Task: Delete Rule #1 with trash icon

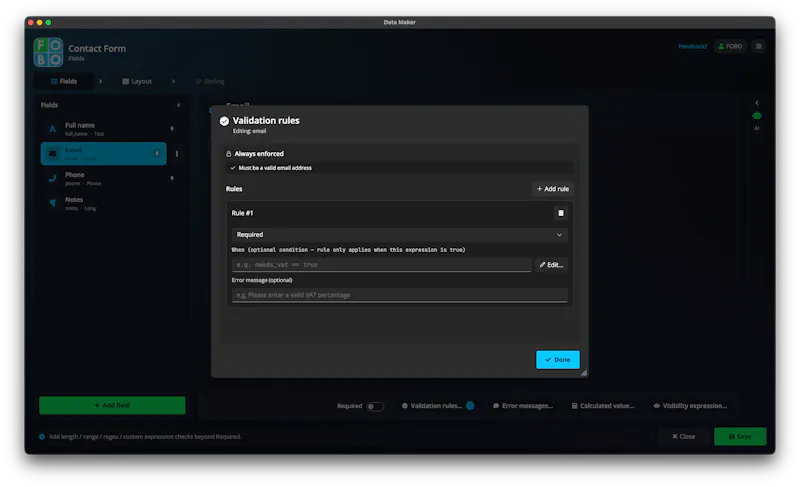Action: point(561,213)
